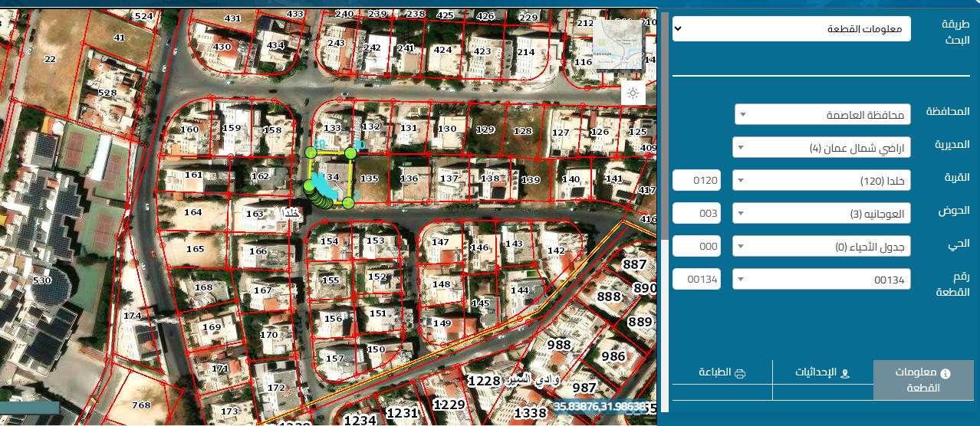Expand the المحافظة governorate dropdown
This screenshot has width=980, height=426.
(822, 114)
